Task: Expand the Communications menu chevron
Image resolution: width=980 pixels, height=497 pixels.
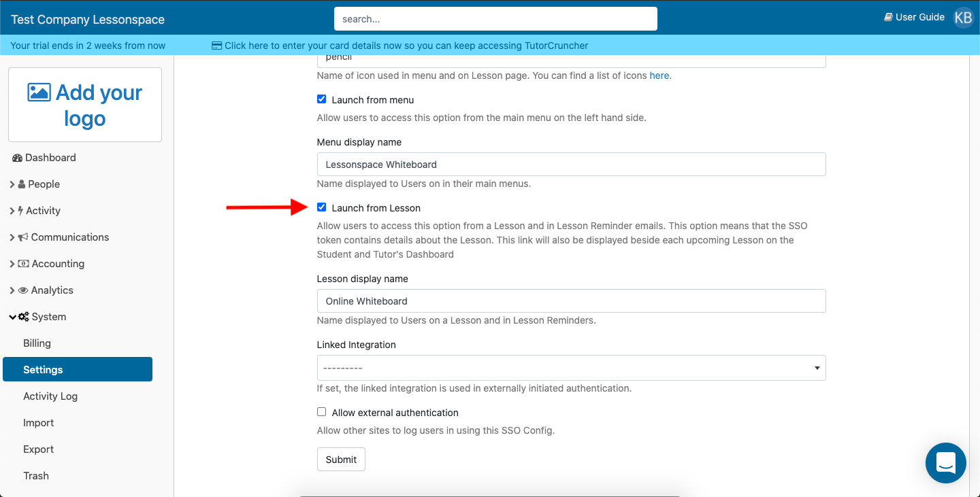Action: pos(12,237)
